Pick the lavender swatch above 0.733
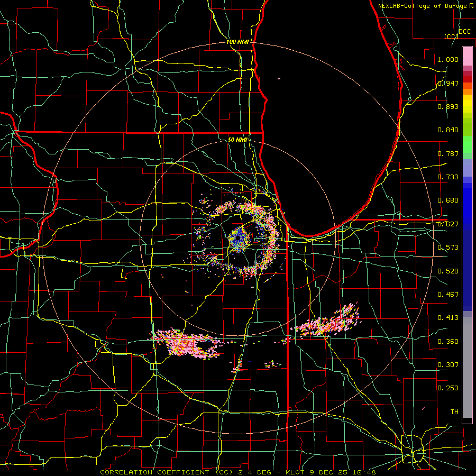Image resolution: width=476 pixels, height=476 pixels. click(467, 168)
